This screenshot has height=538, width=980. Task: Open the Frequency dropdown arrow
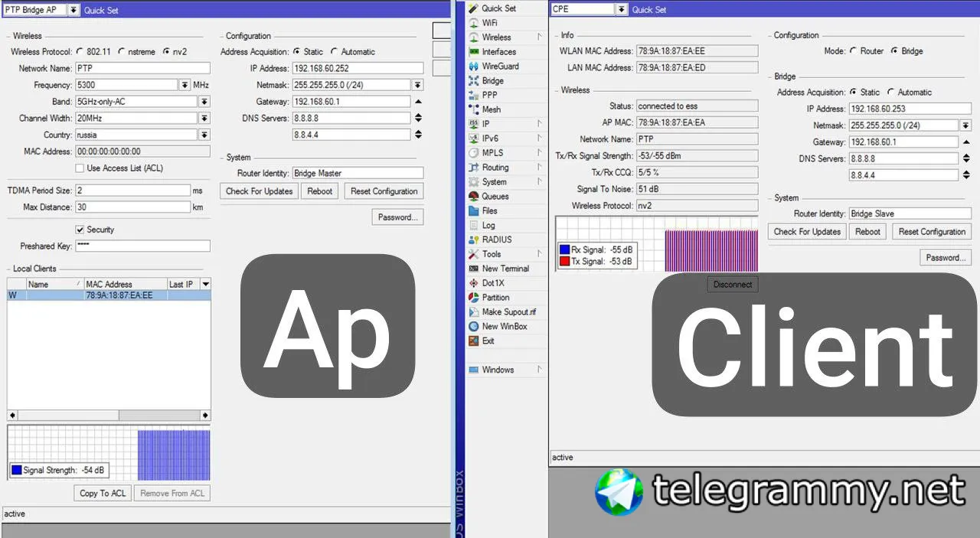pos(185,85)
